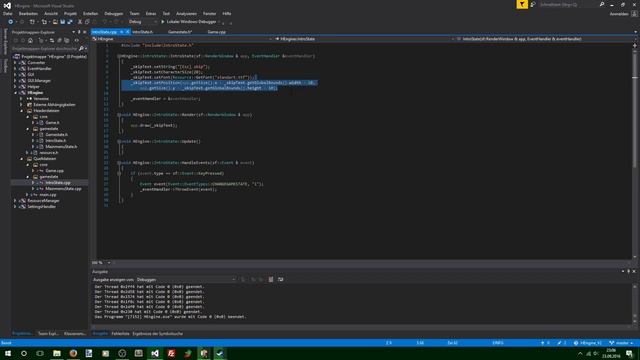Open the Datei menu
The width and height of the screenshot is (640, 360).
click(7, 13)
